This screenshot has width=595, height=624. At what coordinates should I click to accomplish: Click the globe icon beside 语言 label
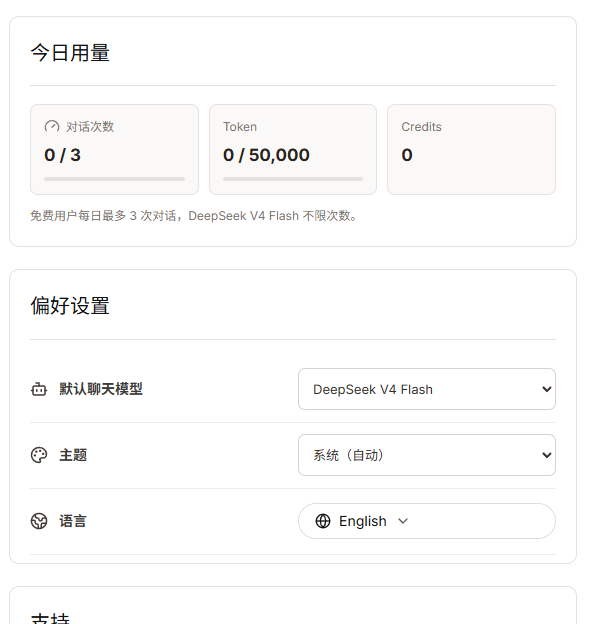pos(39,521)
